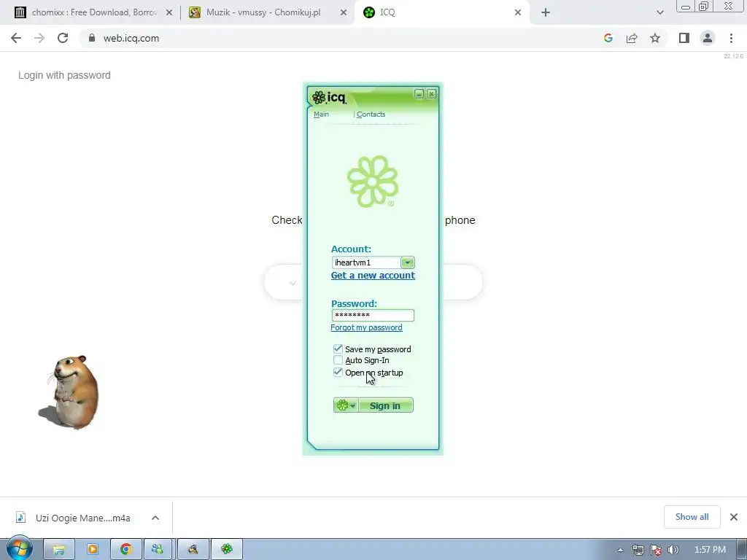The width and height of the screenshot is (747, 560).
Task: Expand the country code chevron on web page
Action: coord(293,283)
